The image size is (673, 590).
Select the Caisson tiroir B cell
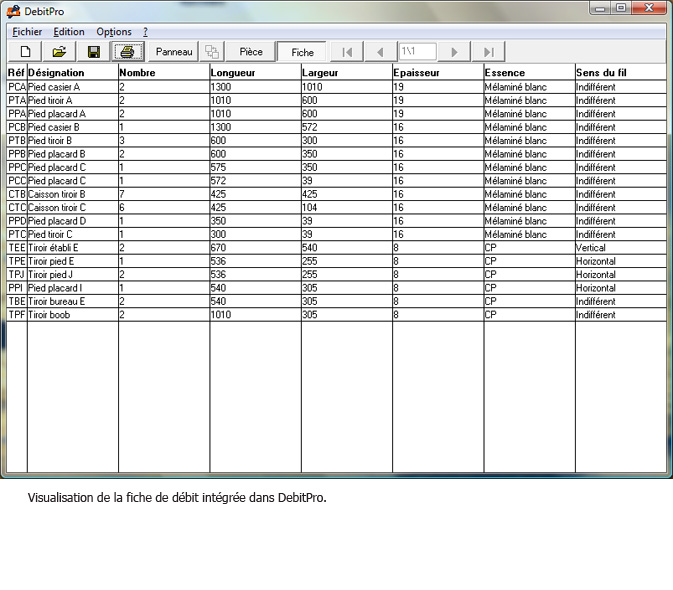click(x=73, y=194)
